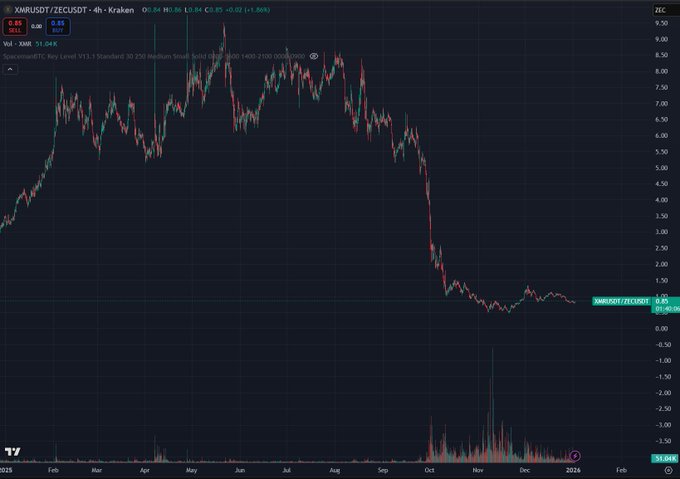This screenshot has width=680, height=479.
Task: Click the Jun label on the time axis
Action: (240, 470)
